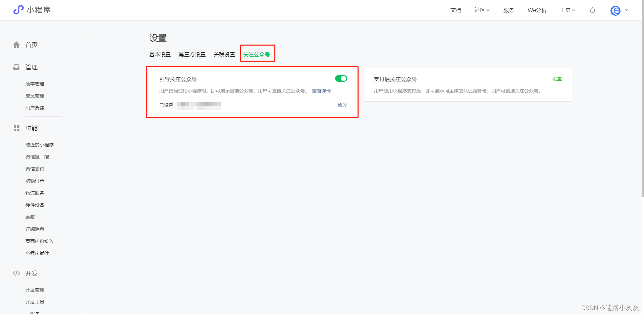Click the 引导关注公众号 card title
This screenshot has width=644, height=314.
[178, 79]
